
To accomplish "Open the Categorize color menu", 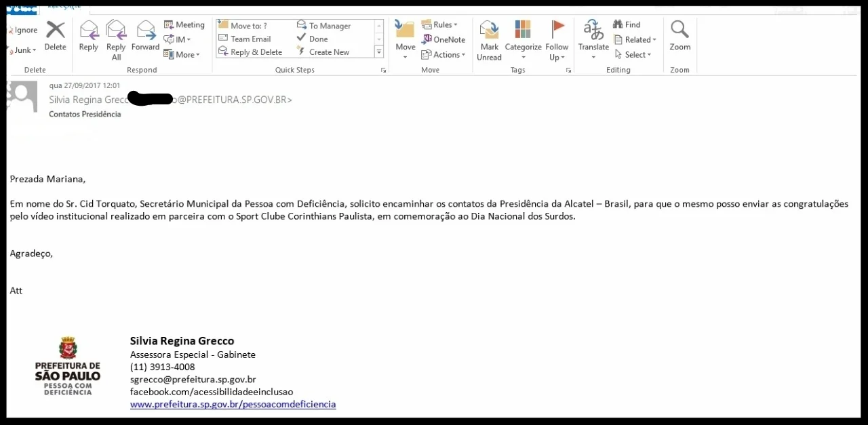I will pyautogui.click(x=523, y=41).
